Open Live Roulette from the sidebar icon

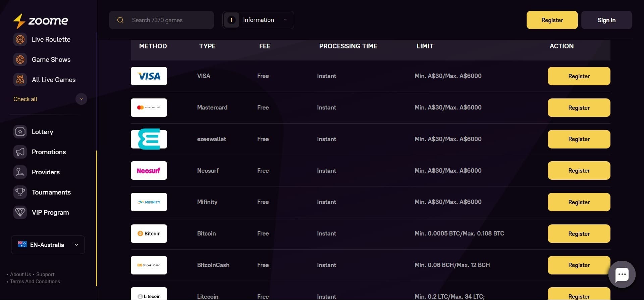tap(20, 39)
